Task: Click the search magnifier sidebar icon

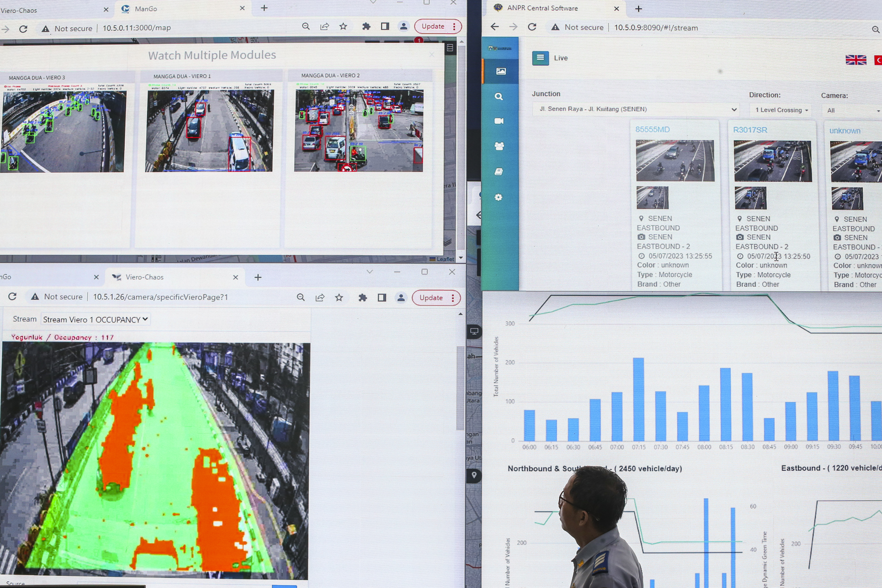Action: pos(498,97)
